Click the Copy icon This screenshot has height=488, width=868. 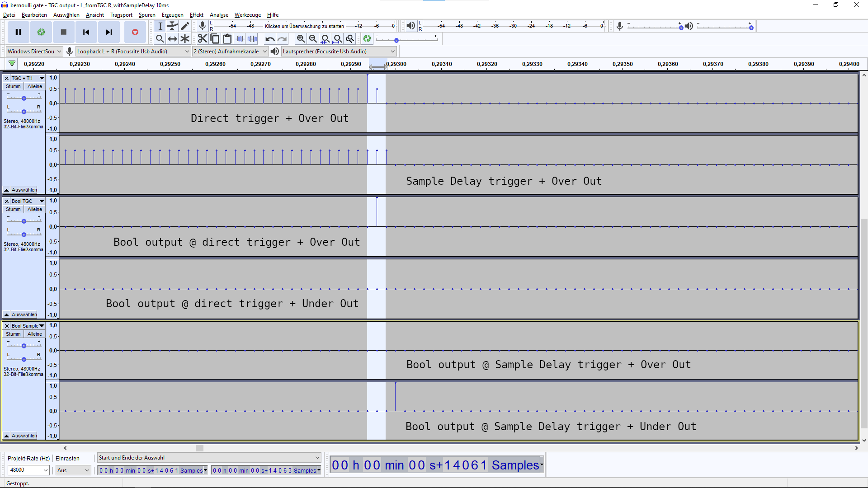[215, 39]
